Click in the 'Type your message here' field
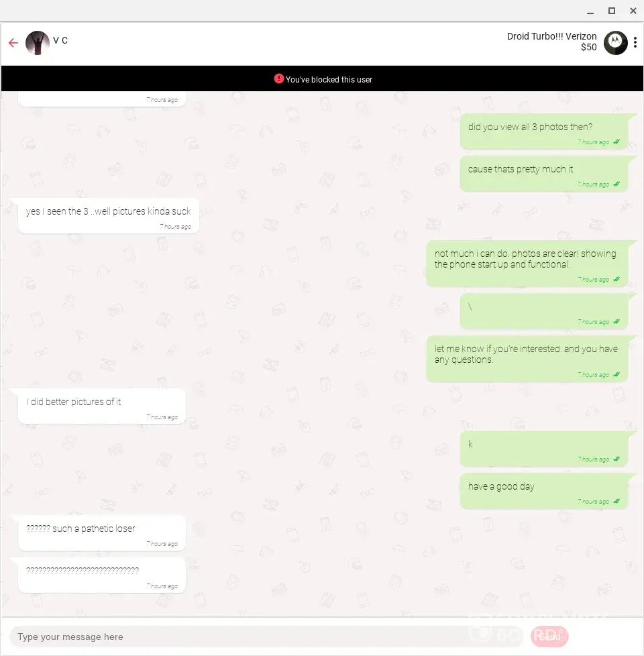 click(268, 637)
